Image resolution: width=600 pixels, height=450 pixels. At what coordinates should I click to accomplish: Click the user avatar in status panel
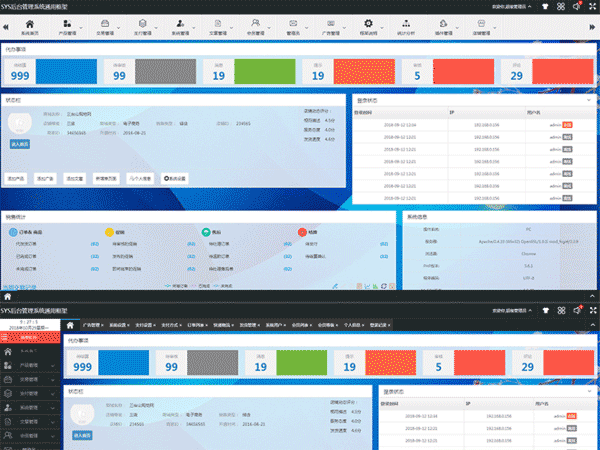point(19,124)
